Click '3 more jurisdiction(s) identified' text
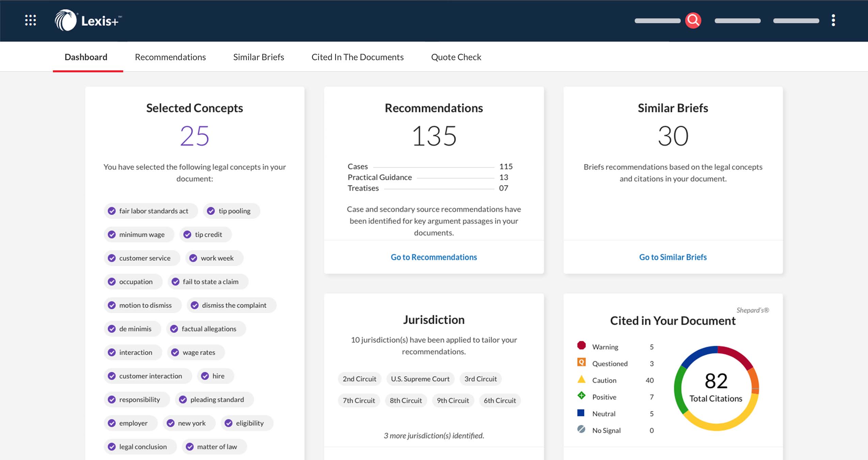 coord(434,435)
